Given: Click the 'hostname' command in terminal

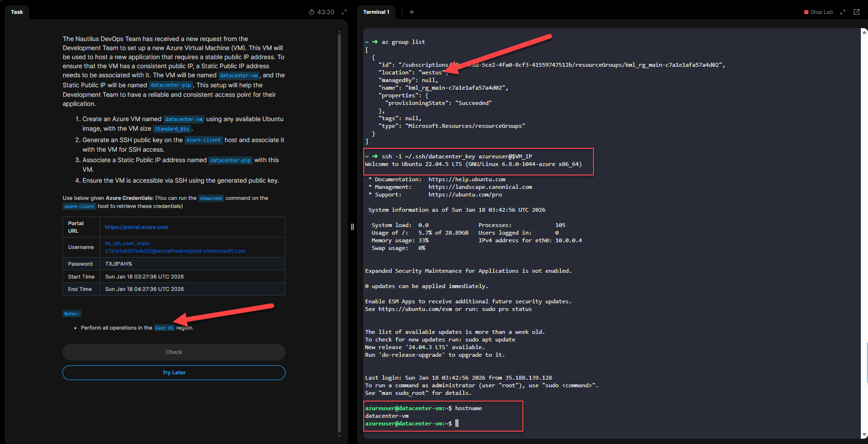Looking at the screenshot, I should pyautogui.click(x=469, y=408).
